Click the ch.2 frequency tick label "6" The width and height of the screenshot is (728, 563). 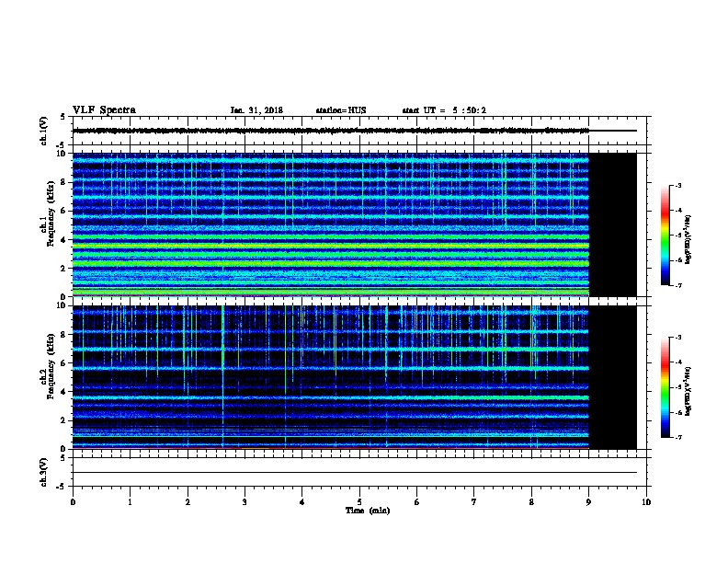[x=63, y=363]
